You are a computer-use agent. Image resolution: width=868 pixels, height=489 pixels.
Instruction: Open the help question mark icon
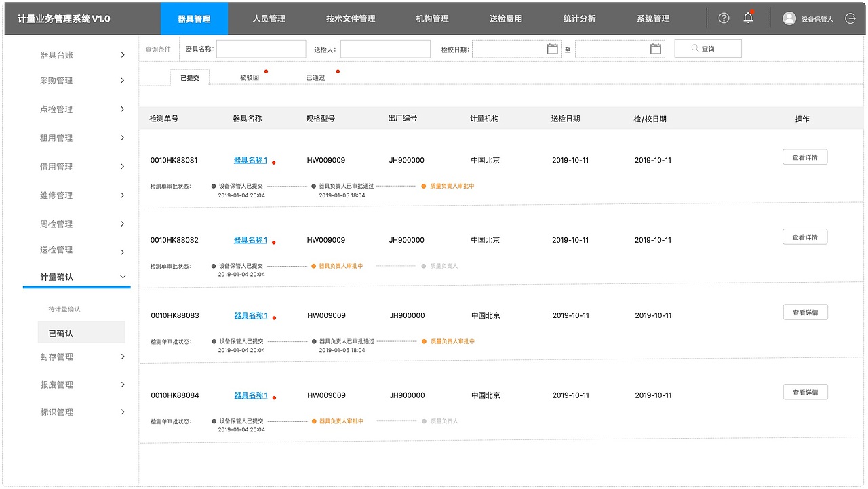point(724,18)
